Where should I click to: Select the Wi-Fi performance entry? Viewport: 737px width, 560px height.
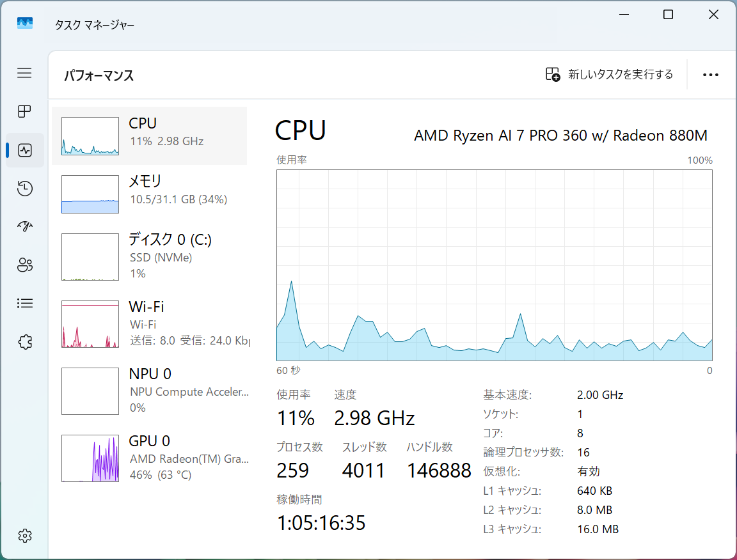150,323
